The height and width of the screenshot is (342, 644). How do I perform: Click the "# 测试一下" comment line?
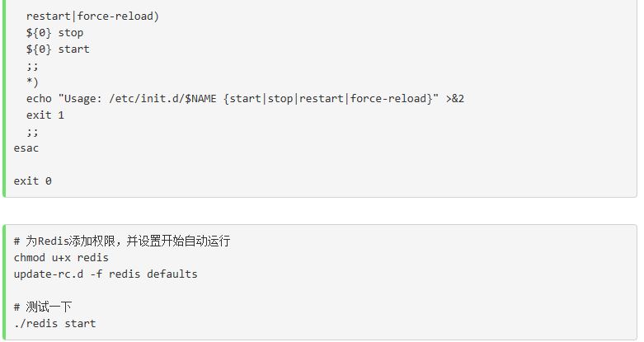pyautogui.click(x=43, y=307)
